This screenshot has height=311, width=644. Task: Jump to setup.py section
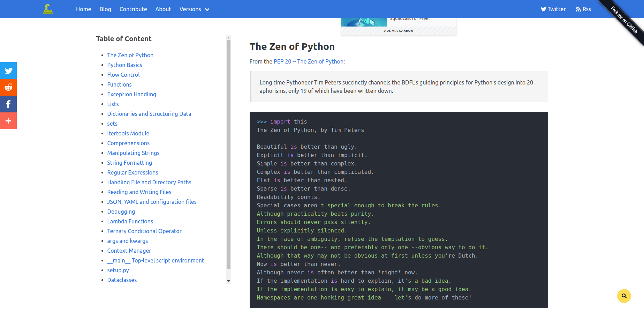tap(118, 270)
